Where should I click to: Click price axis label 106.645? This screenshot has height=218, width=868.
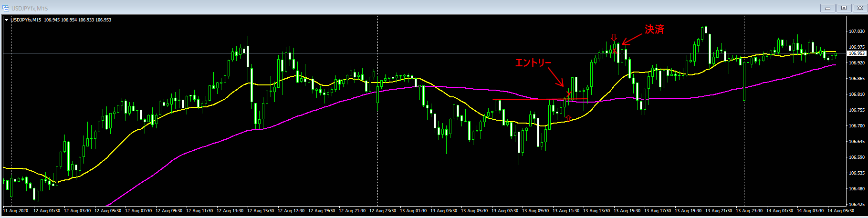(x=857, y=142)
